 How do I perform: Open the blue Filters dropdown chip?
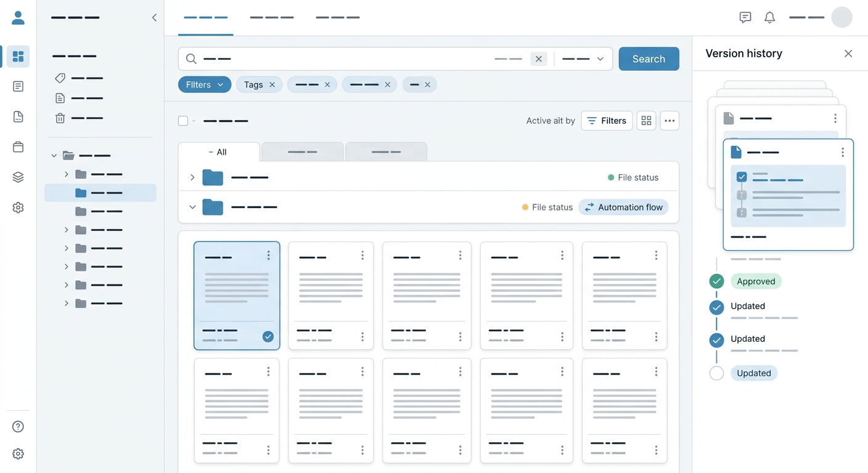tap(205, 84)
